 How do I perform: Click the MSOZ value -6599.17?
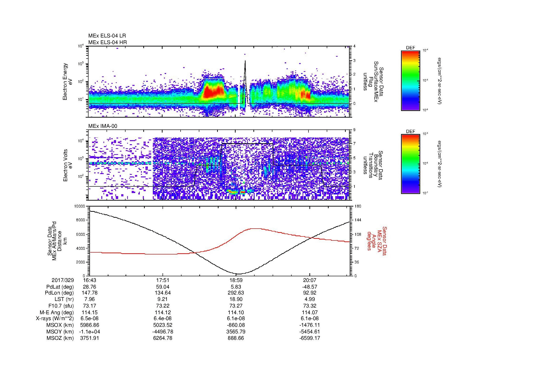click(x=310, y=338)
